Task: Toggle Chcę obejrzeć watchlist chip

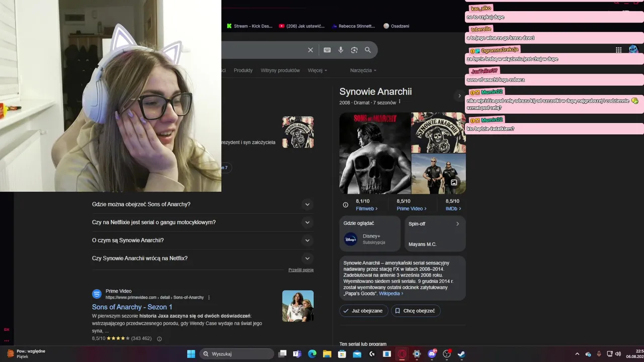Action: [415, 311]
